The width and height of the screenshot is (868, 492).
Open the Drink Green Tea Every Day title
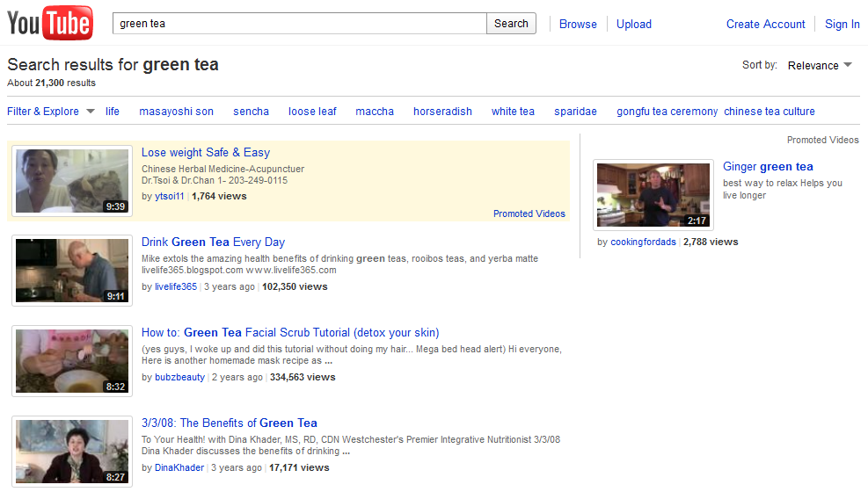point(213,242)
